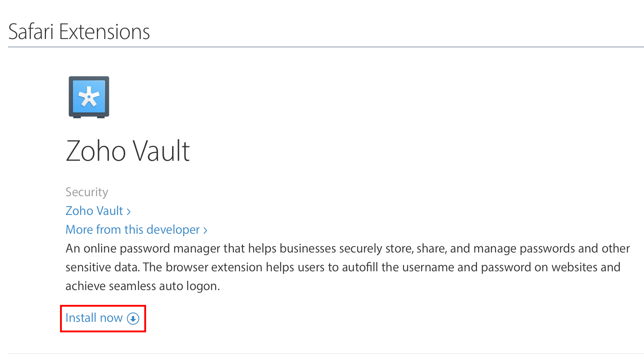Click chevron after blue Zoho Vault link

129,211
